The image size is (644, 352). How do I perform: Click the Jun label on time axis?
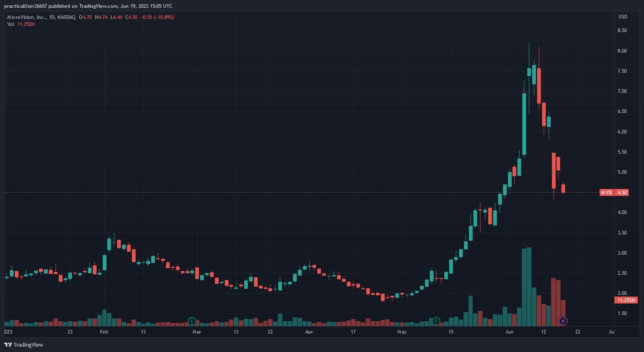509,332
